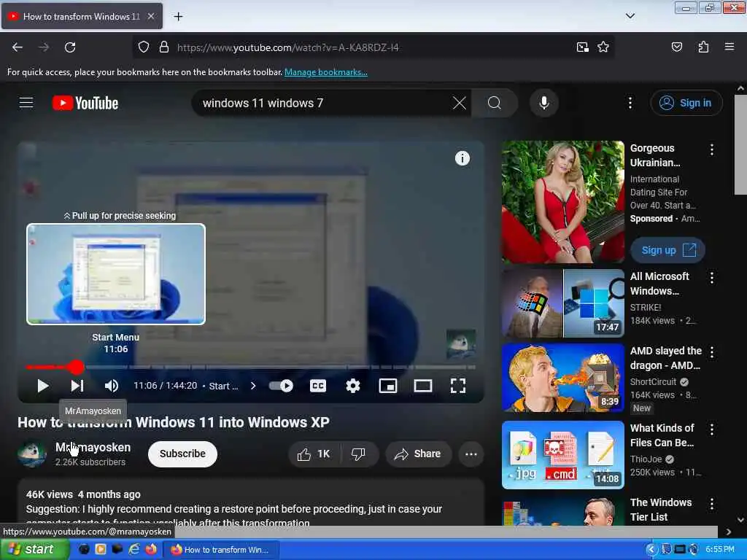
Task: Open All Microsoft Windows video thumbnail
Action: pos(562,303)
